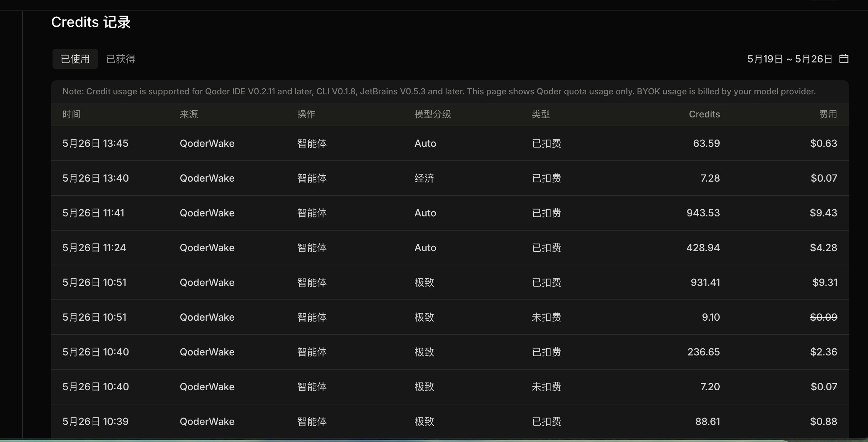Select the 操作 column header

pos(306,114)
